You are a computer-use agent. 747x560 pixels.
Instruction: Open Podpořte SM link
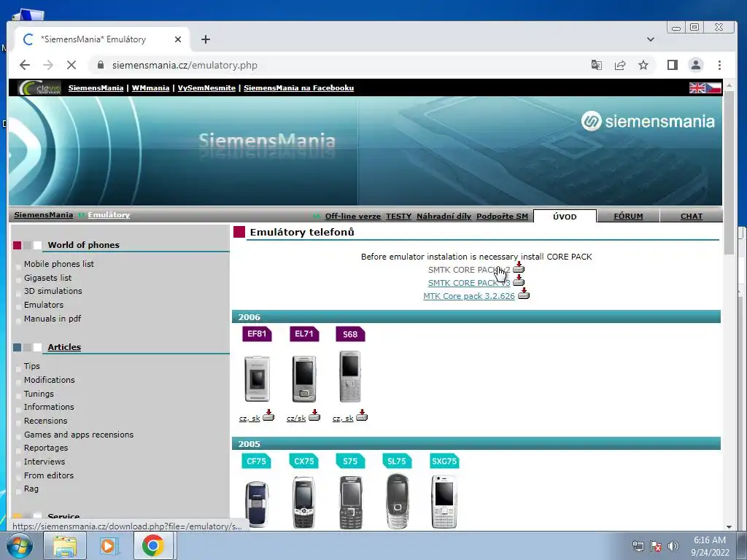point(502,216)
